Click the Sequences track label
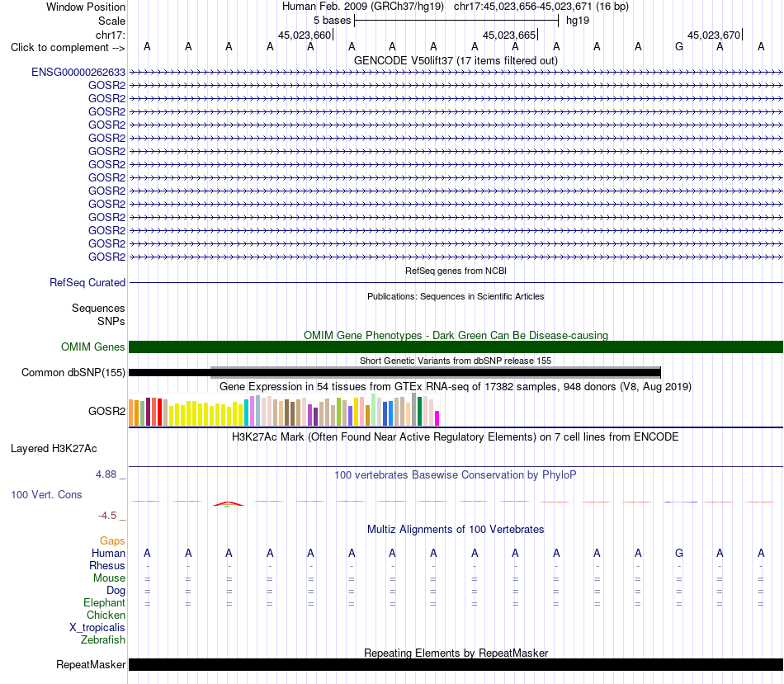Viewport: 784px width, 684px height. click(x=98, y=308)
